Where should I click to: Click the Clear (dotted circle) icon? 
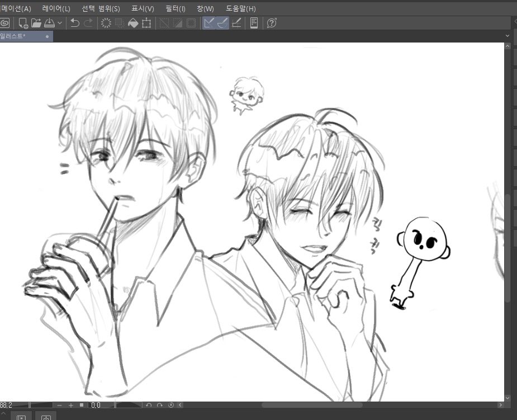pyautogui.click(x=106, y=23)
